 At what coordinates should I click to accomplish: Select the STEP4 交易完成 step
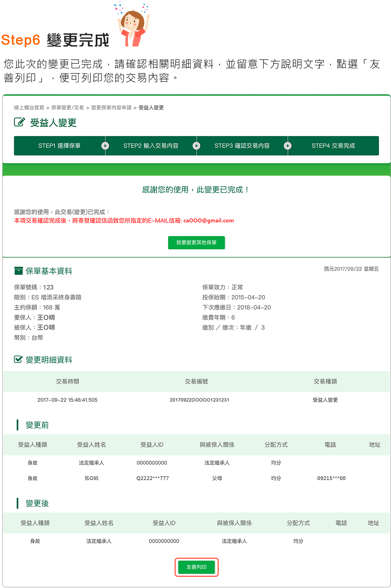click(x=333, y=146)
